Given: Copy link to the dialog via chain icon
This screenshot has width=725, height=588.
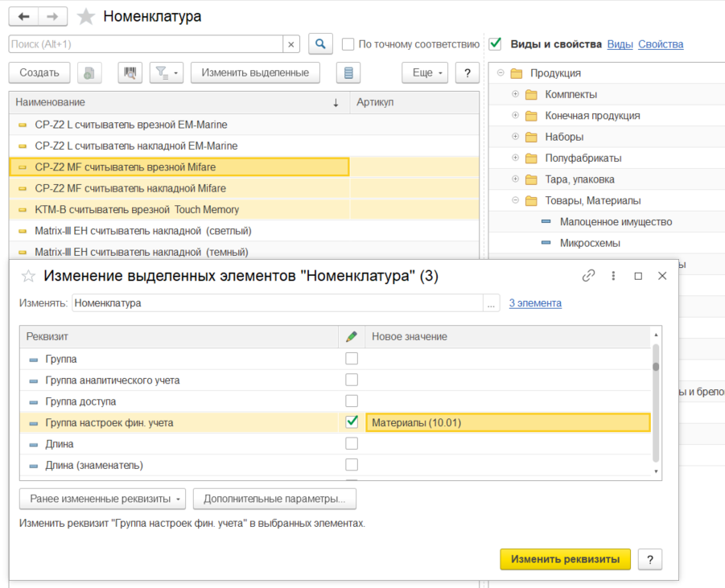Looking at the screenshot, I should 588,276.
